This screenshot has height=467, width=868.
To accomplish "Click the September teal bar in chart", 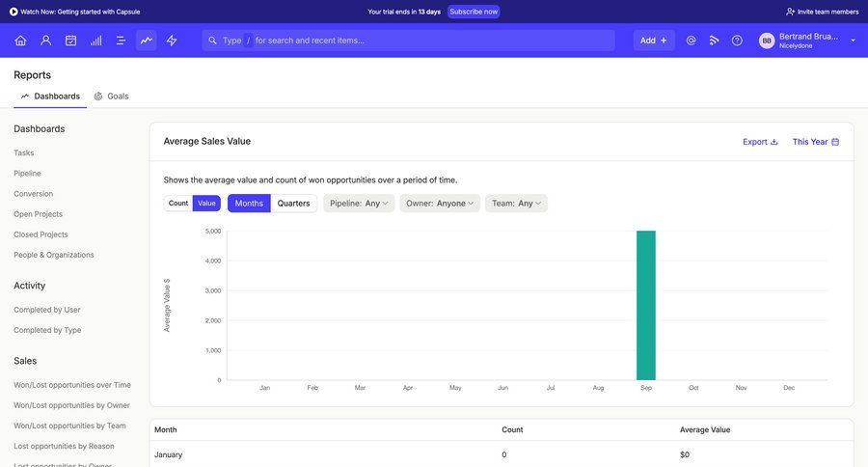I will pos(645,305).
